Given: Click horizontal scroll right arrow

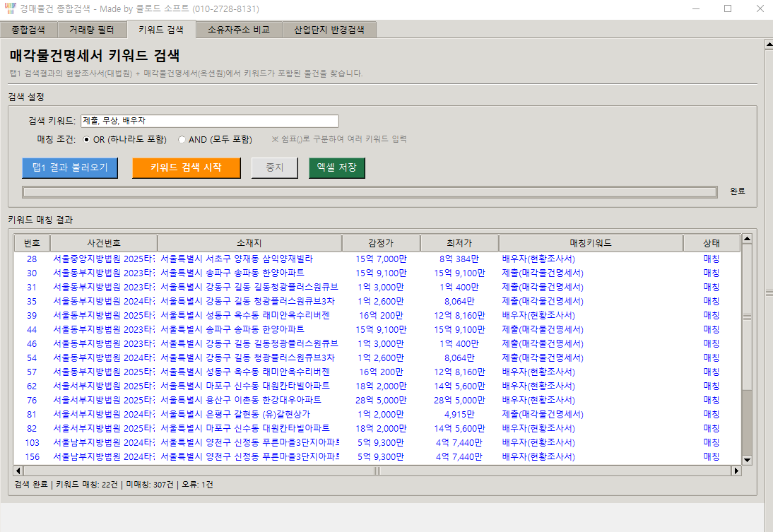Looking at the screenshot, I should [736, 471].
